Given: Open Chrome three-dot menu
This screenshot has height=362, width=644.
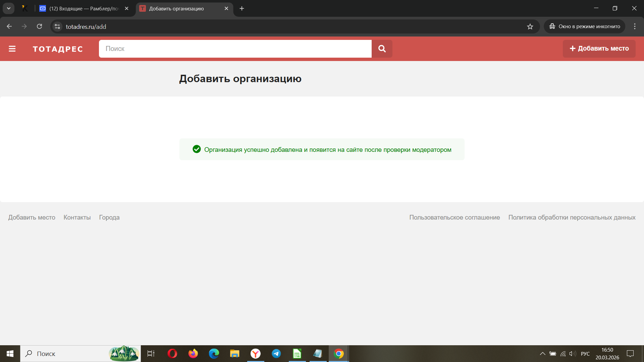Looking at the screenshot, I should point(635,26).
